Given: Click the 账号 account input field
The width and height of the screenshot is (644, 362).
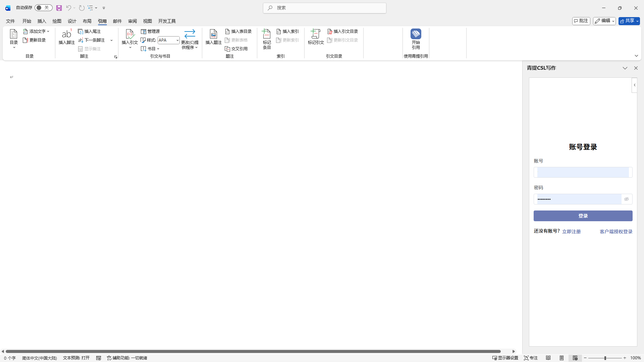Looking at the screenshot, I should pos(583,172).
